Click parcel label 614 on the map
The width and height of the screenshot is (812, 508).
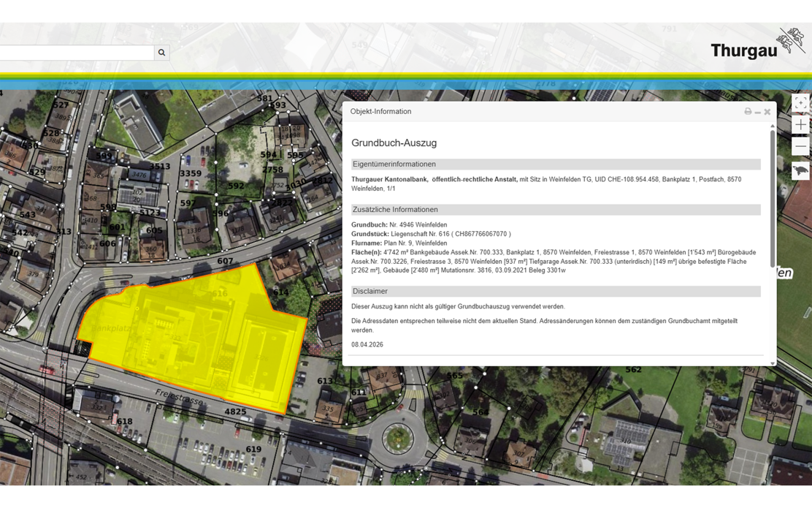(x=280, y=292)
